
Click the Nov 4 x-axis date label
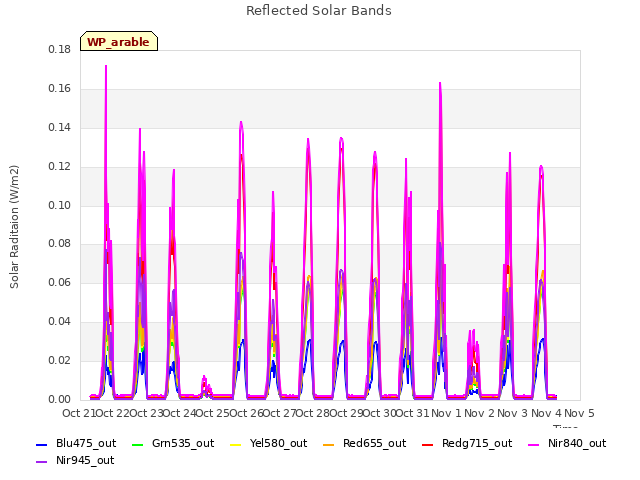pyautogui.click(x=547, y=413)
